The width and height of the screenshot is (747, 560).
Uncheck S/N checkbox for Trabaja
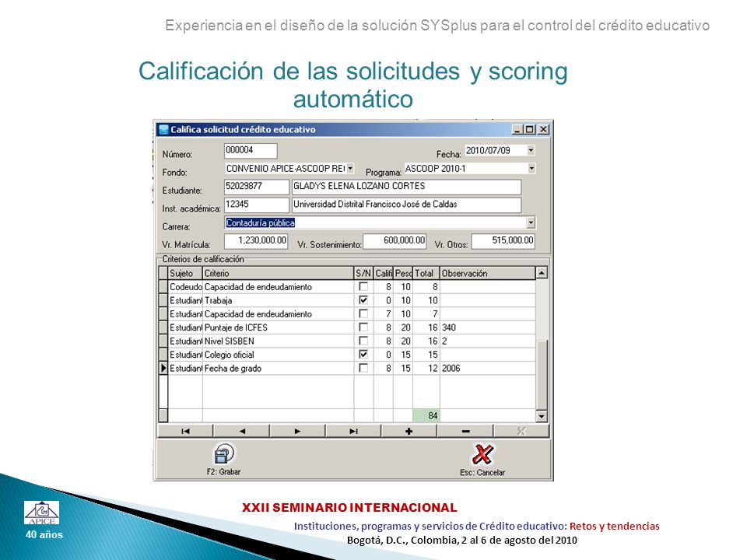(363, 300)
